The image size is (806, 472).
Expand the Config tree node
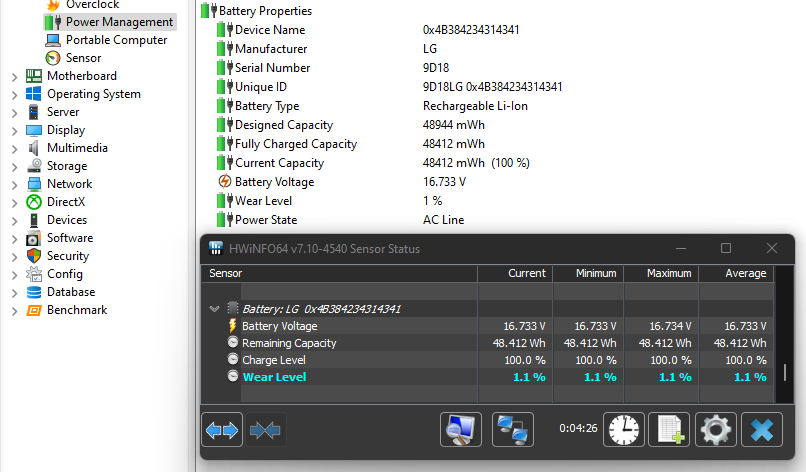[14, 275]
